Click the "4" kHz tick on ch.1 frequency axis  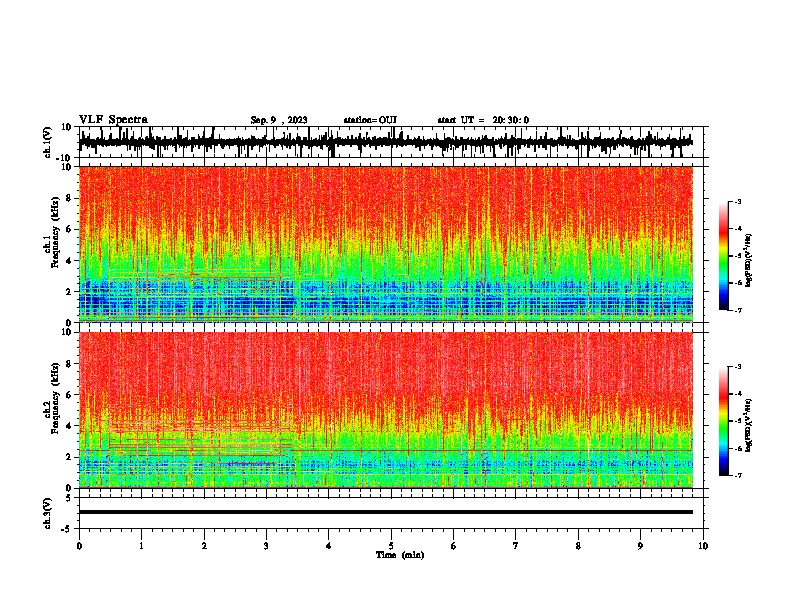pyautogui.click(x=70, y=261)
